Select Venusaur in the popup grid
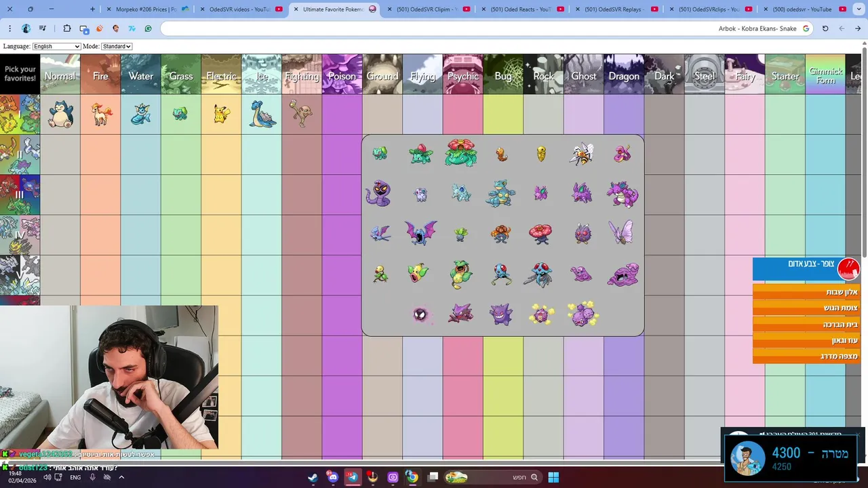868x488 pixels. pyautogui.click(x=461, y=152)
